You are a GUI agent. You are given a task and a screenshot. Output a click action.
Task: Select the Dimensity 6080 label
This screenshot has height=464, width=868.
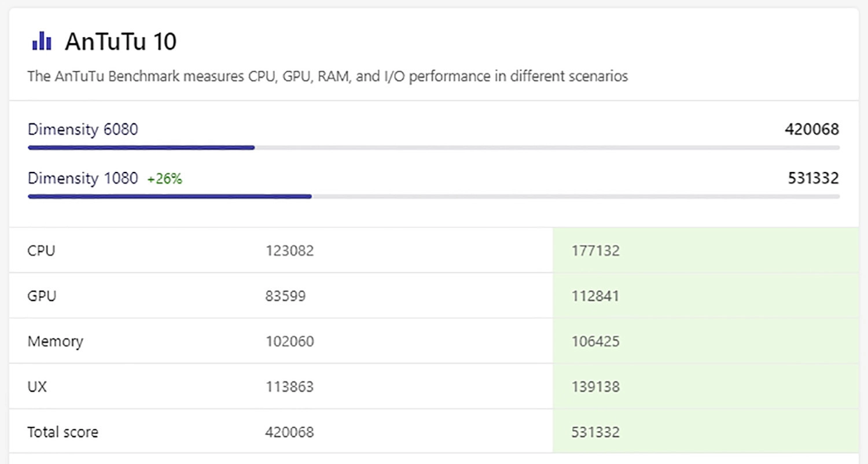[83, 130]
